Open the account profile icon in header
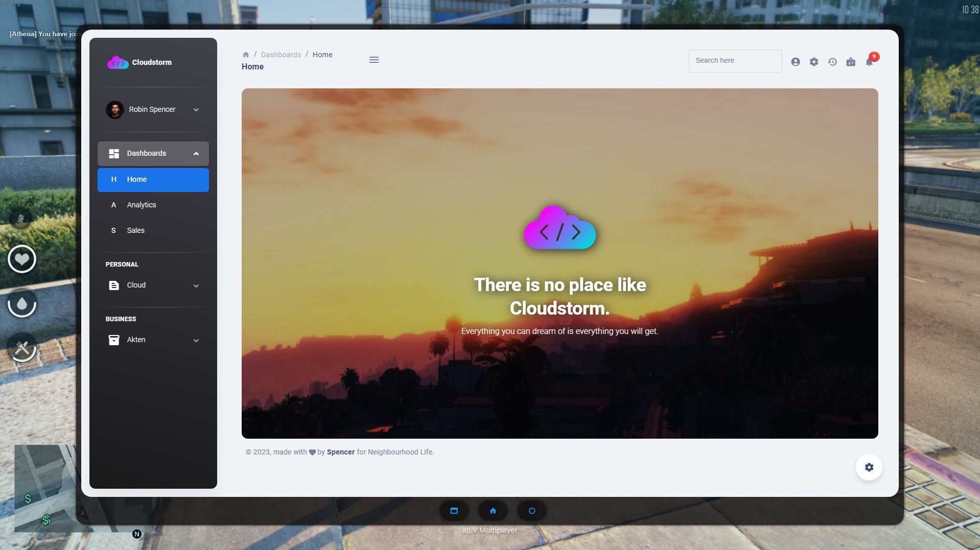Image resolution: width=980 pixels, height=550 pixels. coord(795,62)
